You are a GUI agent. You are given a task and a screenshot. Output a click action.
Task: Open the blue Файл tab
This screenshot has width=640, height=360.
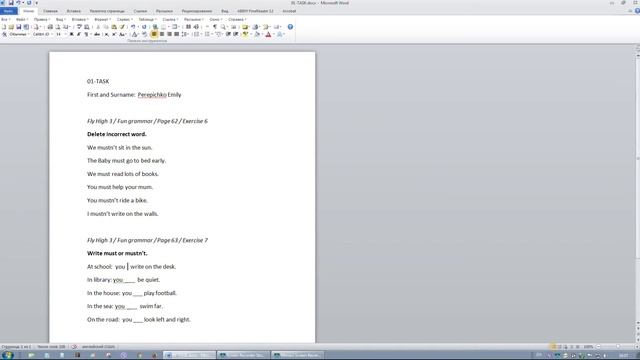pos(8,11)
